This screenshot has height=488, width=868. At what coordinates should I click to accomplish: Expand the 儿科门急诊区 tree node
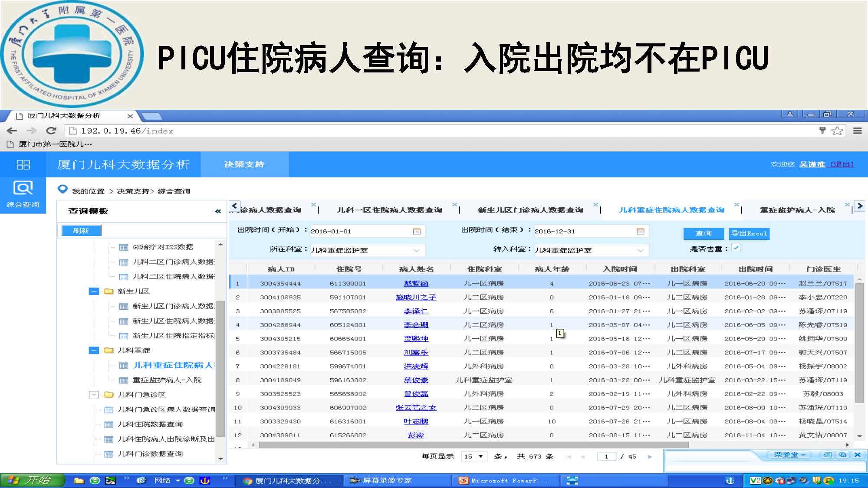coord(94,395)
